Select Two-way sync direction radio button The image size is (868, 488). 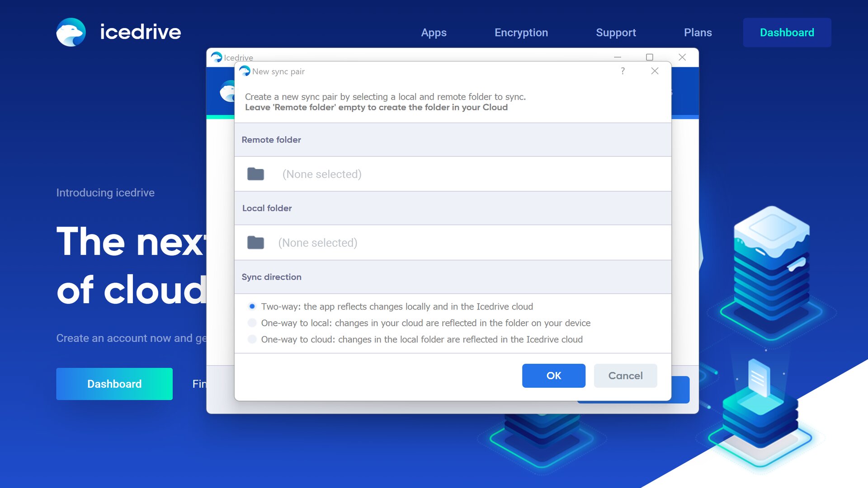[x=251, y=306]
